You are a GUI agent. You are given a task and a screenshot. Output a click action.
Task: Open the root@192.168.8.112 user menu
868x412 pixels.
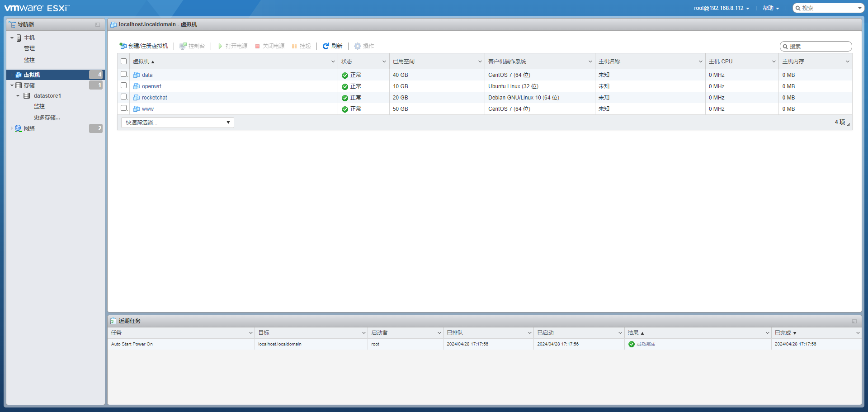[722, 8]
